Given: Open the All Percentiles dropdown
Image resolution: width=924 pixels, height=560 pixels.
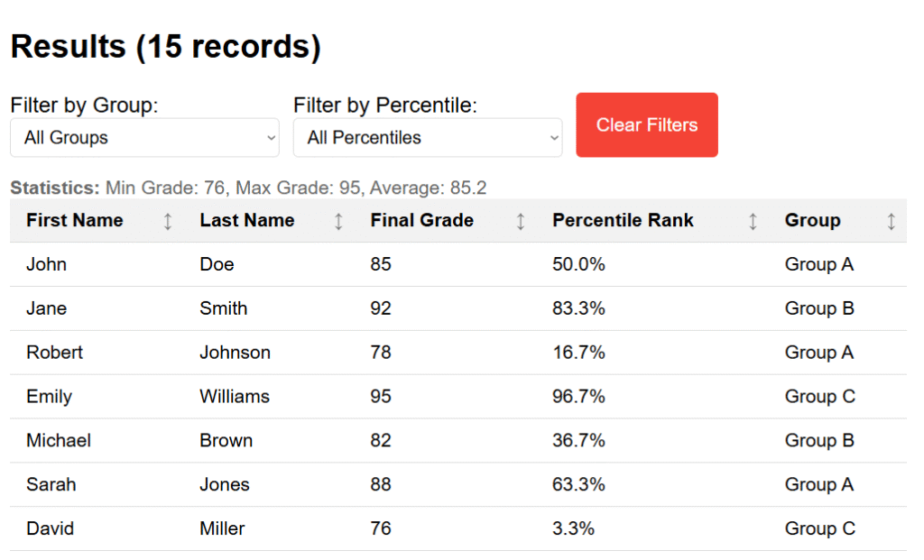Looking at the screenshot, I should click(x=428, y=138).
